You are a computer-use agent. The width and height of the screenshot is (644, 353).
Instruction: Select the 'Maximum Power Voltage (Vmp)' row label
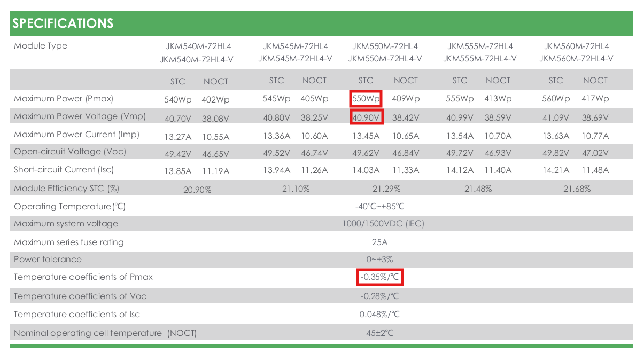pos(80,116)
